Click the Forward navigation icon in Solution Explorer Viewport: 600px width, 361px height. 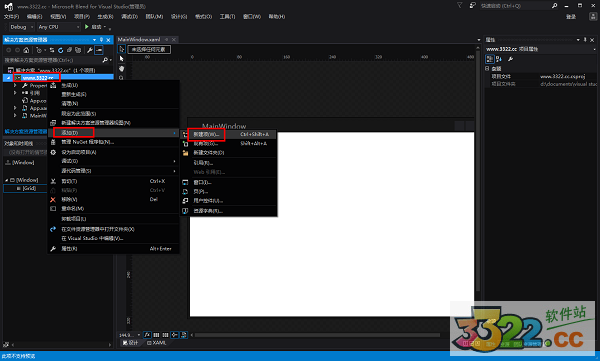click(x=17, y=50)
